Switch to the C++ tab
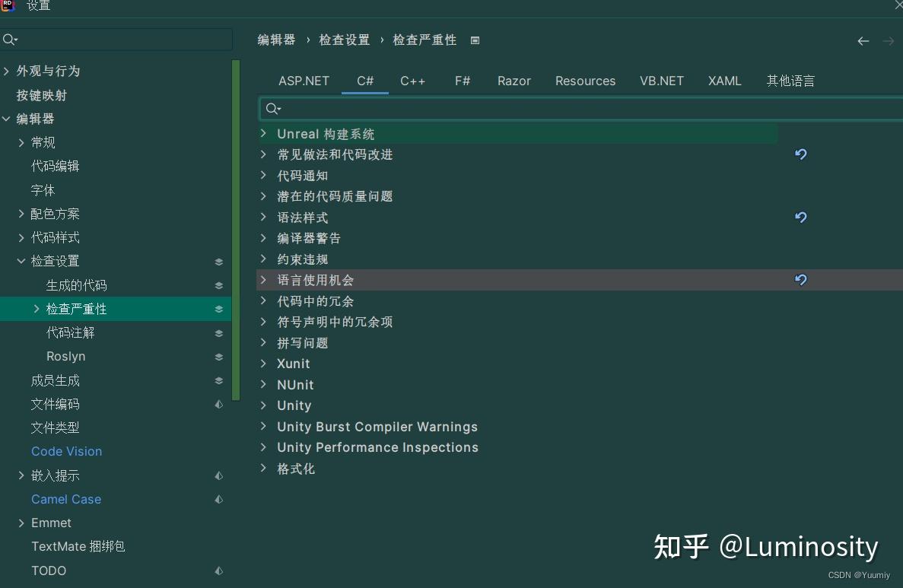The width and height of the screenshot is (903, 588). coord(412,81)
